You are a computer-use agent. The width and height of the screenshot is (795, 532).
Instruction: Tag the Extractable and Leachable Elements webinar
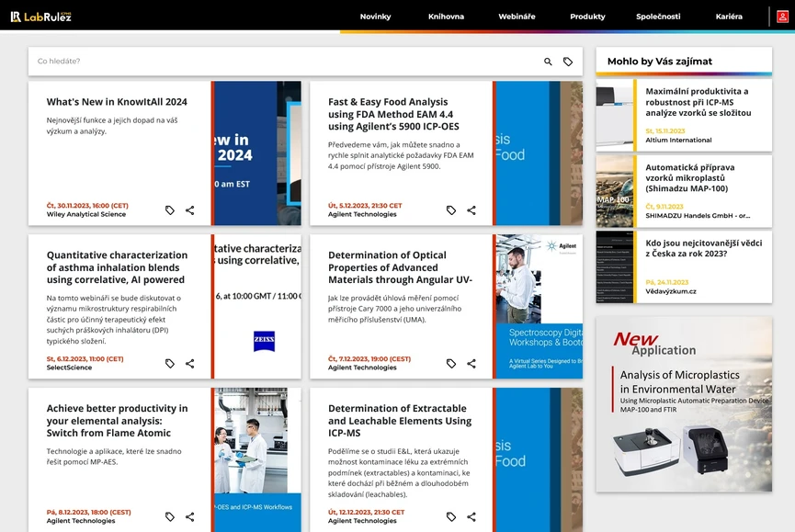click(451, 516)
